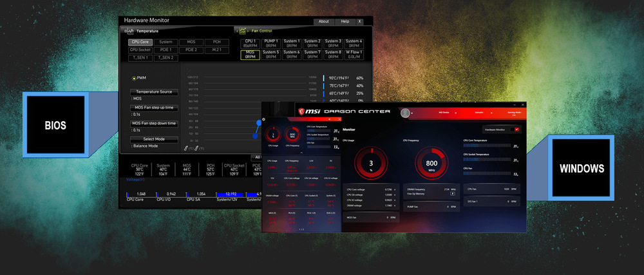
Task: Select the T_SEN 1 sensor button
Action: point(140,58)
